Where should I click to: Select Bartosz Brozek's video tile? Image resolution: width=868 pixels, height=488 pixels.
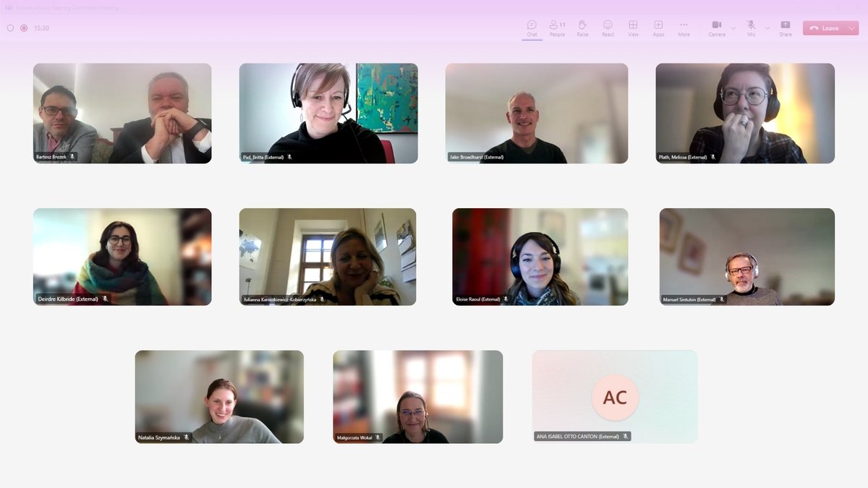tap(122, 114)
